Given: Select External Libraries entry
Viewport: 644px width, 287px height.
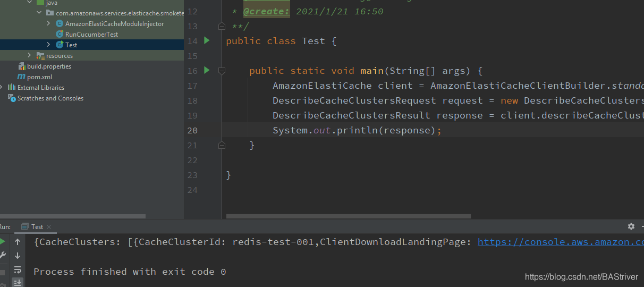Looking at the screenshot, I should click(x=41, y=88).
